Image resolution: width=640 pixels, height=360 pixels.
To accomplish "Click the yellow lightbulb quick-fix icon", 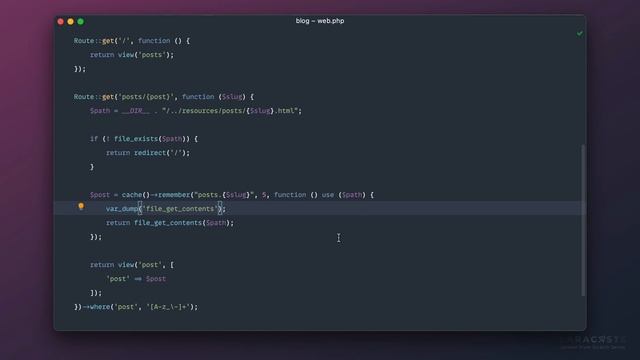I will point(81,207).
